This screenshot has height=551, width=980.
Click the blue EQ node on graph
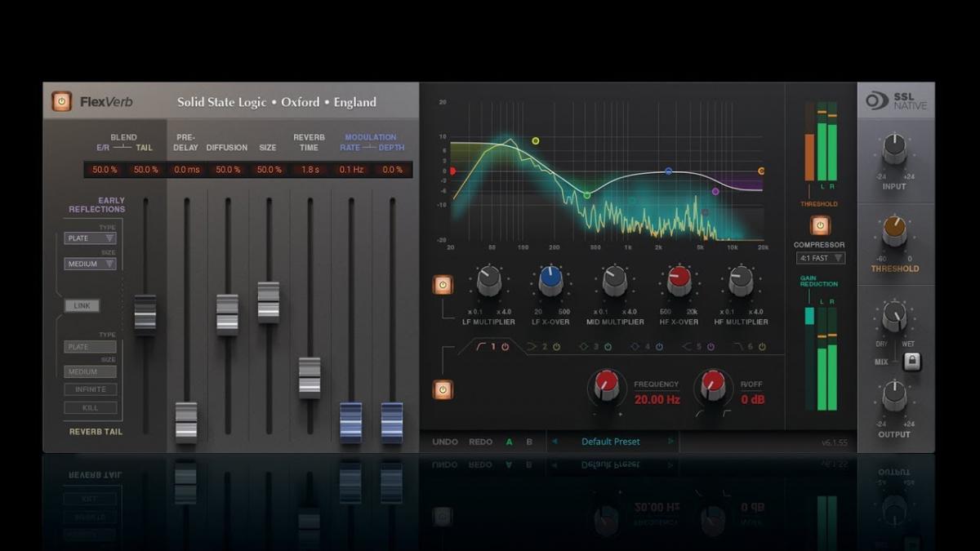click(x=668, y=171)
